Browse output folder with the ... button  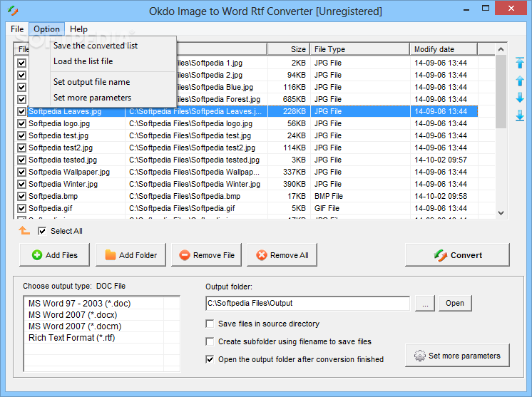[x=425, y=303]
